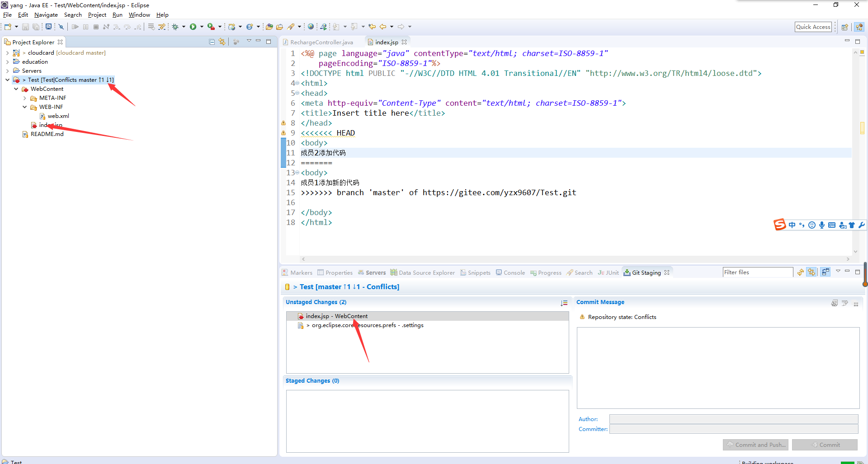
Task: Click the Commit button
Action: [x=825, y=445]
